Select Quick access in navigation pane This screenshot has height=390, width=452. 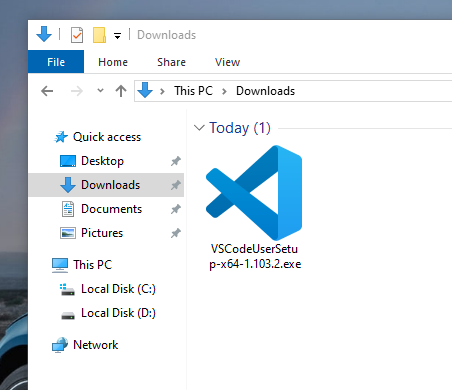pos(107,137)
